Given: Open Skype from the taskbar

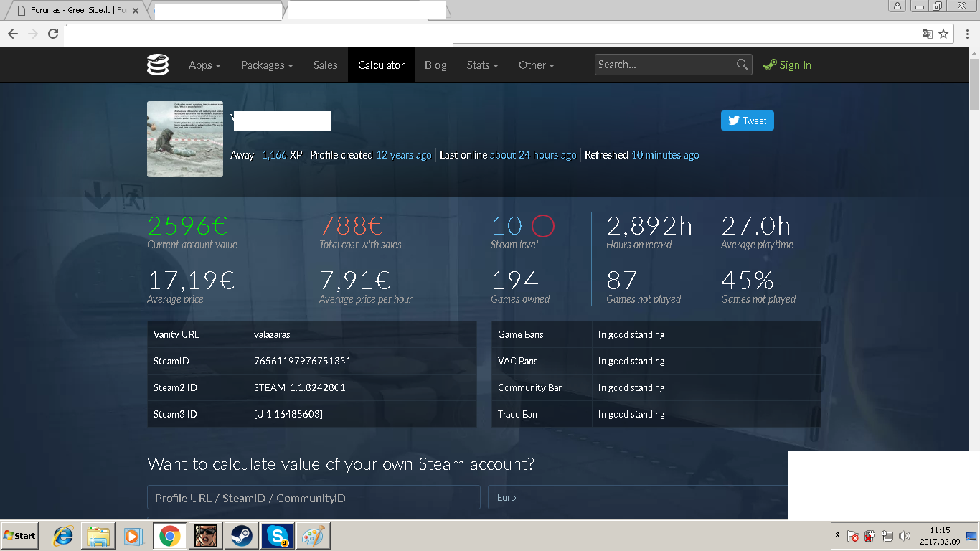Looking at the screenshot, I should [x=277, y=535].
